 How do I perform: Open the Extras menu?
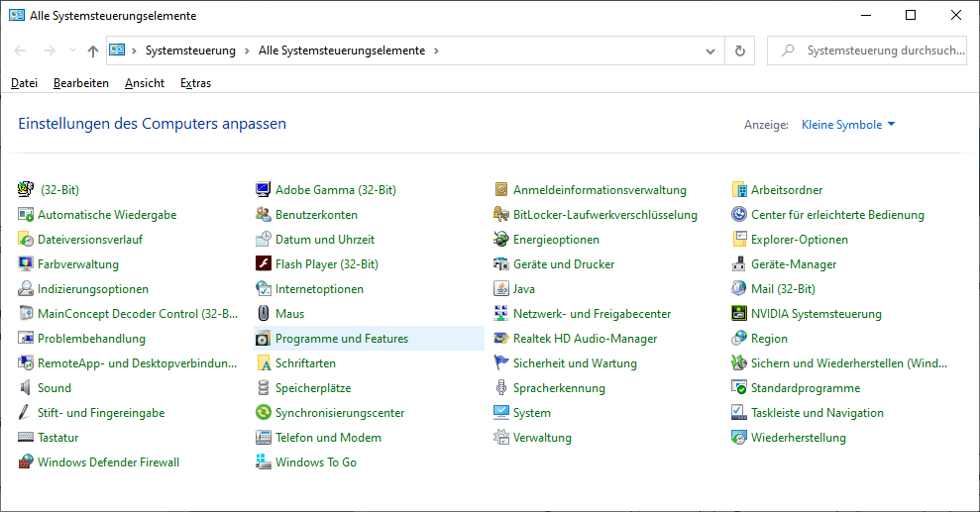click(x=195, y=83)
